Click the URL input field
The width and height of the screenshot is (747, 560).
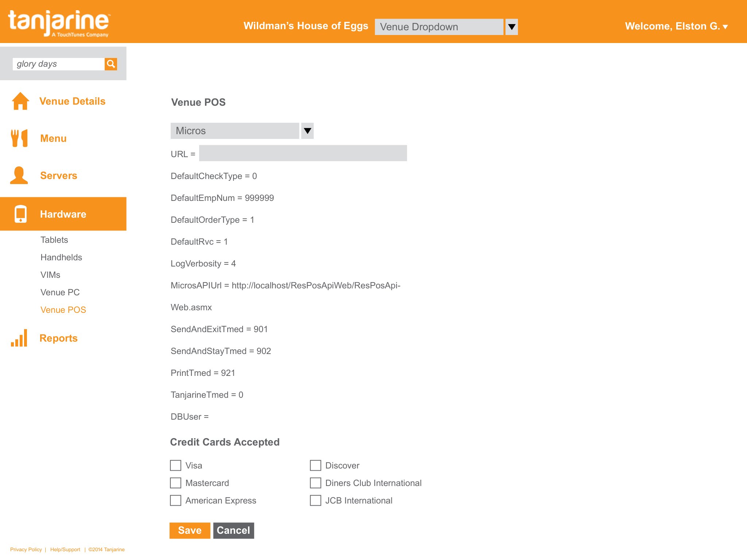click(303, 153)
